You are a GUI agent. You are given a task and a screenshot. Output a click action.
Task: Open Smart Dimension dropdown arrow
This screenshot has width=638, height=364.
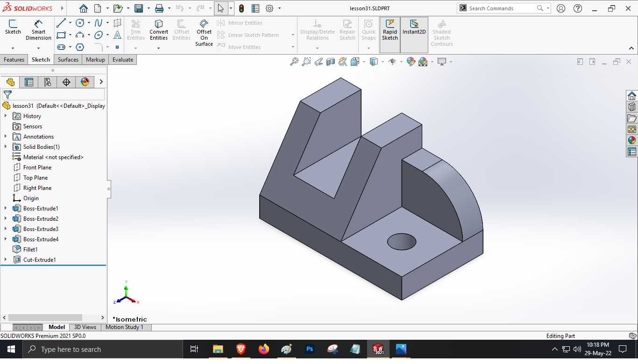[x=38, y=48]
